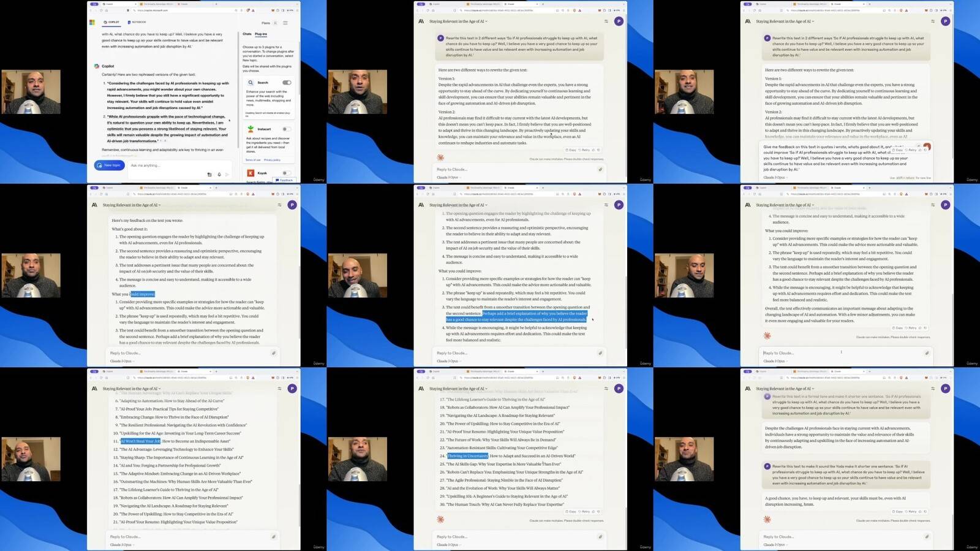Image resolution: width=980 pixels, height=551 pixels.
Task: Click Retry under the 'Overall, the text effectively' paragraph
Action: tap(910, 328)
